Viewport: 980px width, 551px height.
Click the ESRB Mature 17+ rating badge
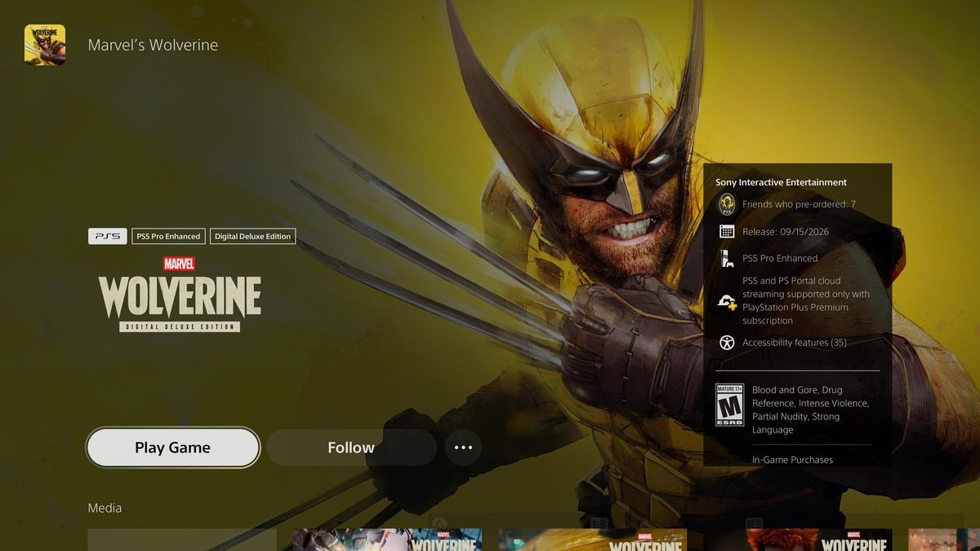[729, 405]
